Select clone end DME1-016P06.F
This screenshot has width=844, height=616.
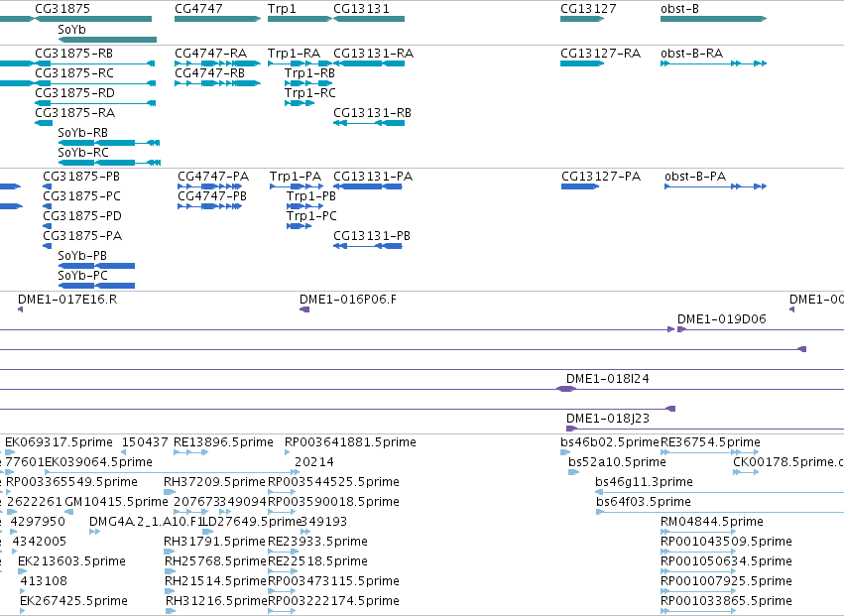(304, 309)
